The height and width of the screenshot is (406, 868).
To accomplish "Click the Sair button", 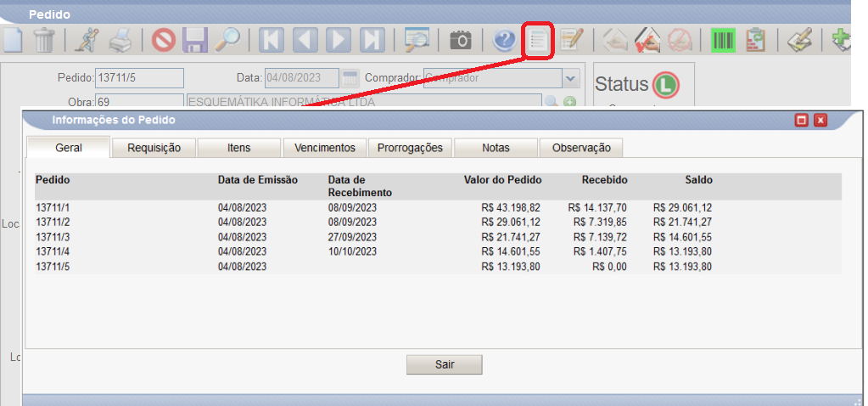I will click(x=445, y=364).
